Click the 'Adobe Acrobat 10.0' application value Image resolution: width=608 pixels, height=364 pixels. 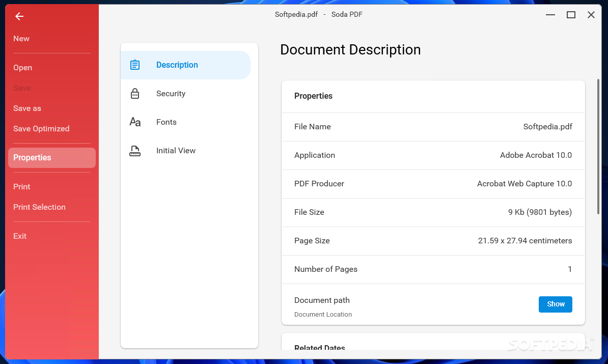536,155
